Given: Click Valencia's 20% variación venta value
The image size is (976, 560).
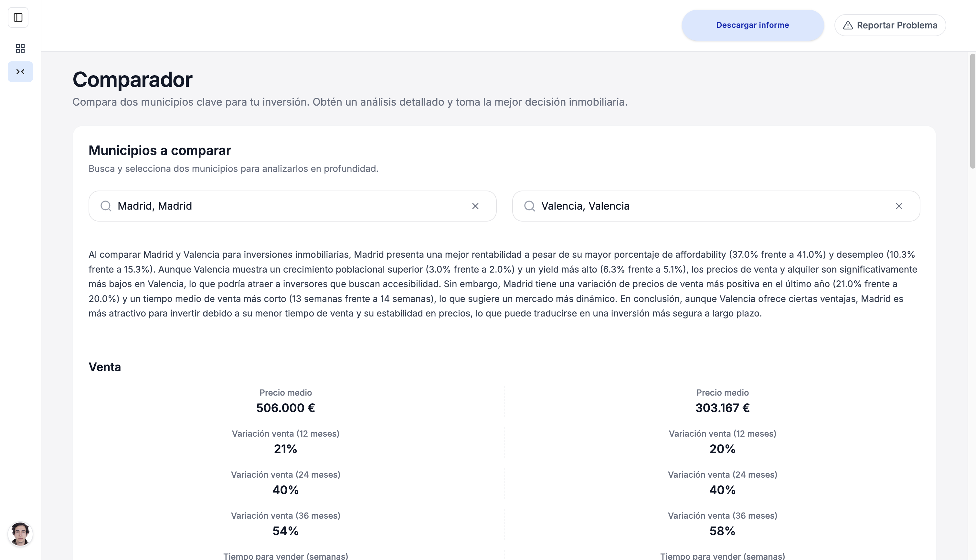Looking at the screenshot, I should click(722, 449).
